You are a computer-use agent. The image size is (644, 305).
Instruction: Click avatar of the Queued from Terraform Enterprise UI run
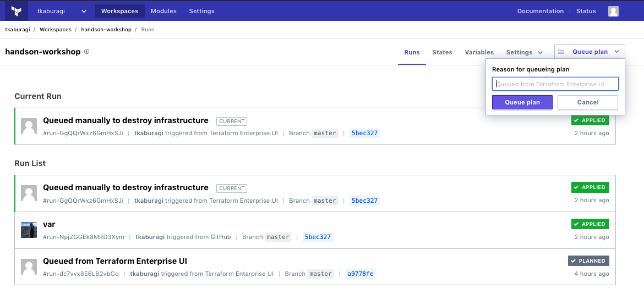[x=29, y=267]
